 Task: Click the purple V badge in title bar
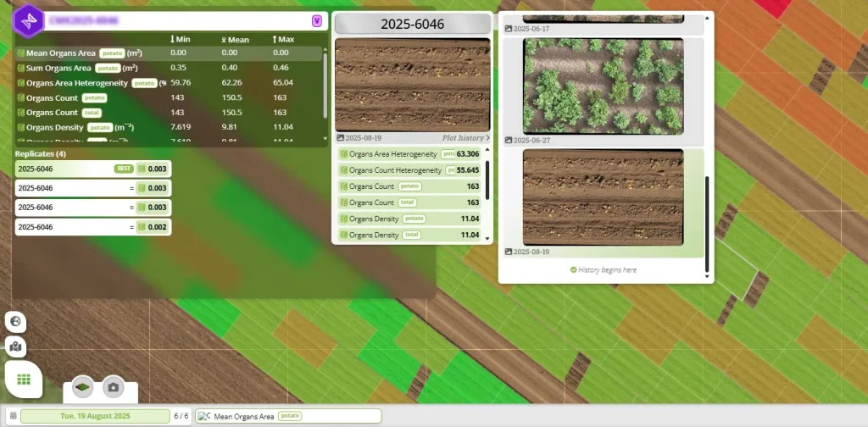[317, 21]
